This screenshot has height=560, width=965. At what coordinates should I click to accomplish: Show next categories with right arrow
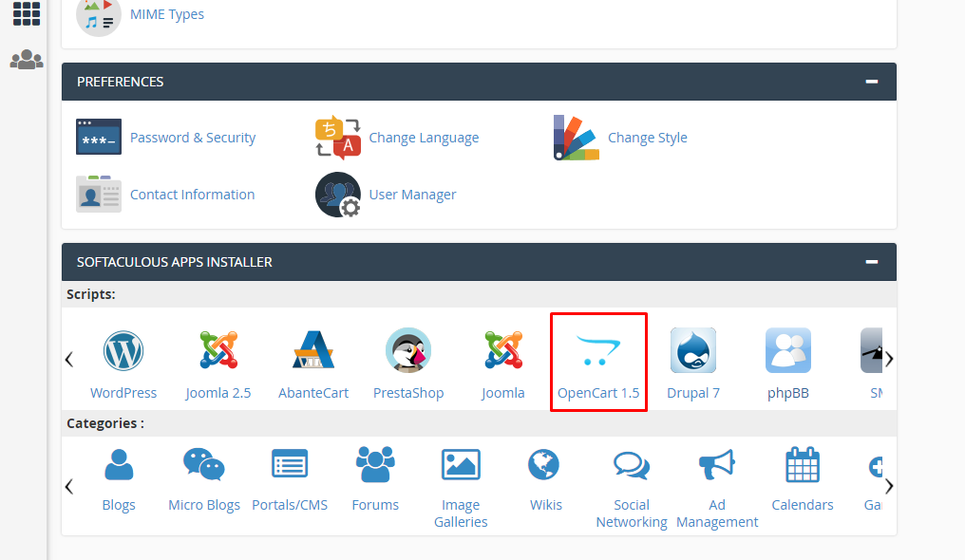point(889,486)
